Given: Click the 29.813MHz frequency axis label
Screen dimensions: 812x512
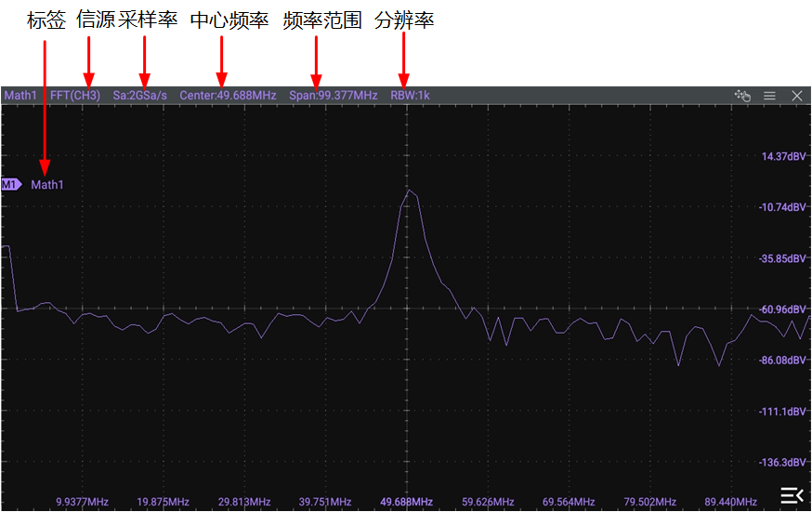Looking at the screenshot, I should tap(244, 502).
